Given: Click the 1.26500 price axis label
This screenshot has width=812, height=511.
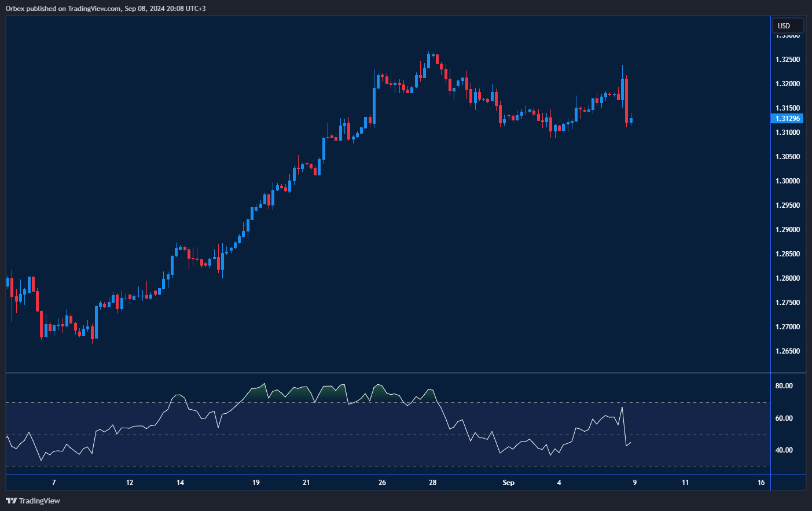Looking at the screenshot, I should click(788, 351).
